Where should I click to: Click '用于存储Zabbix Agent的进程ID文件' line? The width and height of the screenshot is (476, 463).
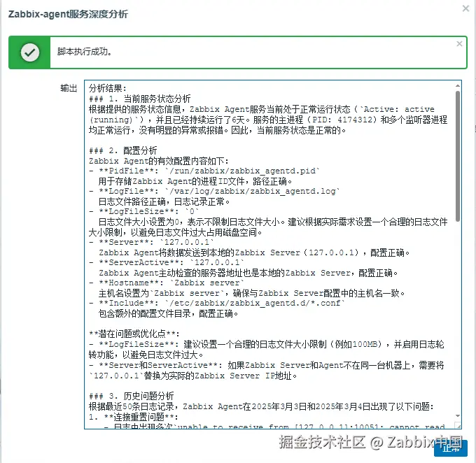click(x=195, y=181)
